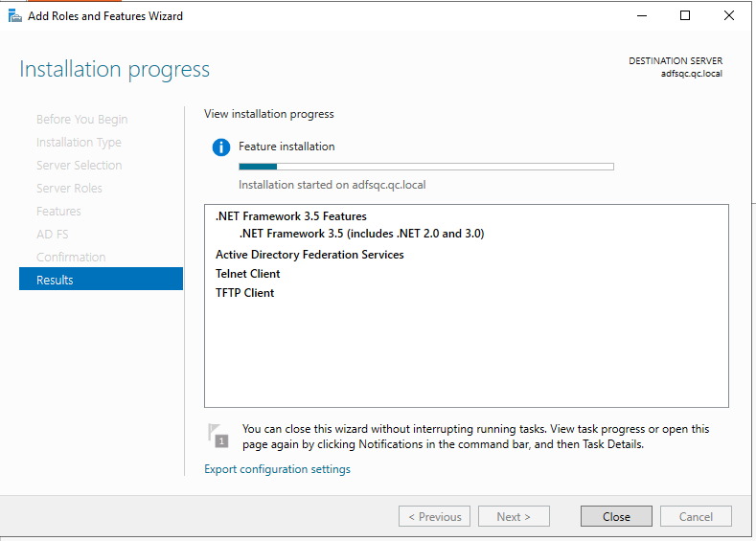Select Active Directory Federation Services entry
The image size is (756, 541).
click(x=309, y=255)
